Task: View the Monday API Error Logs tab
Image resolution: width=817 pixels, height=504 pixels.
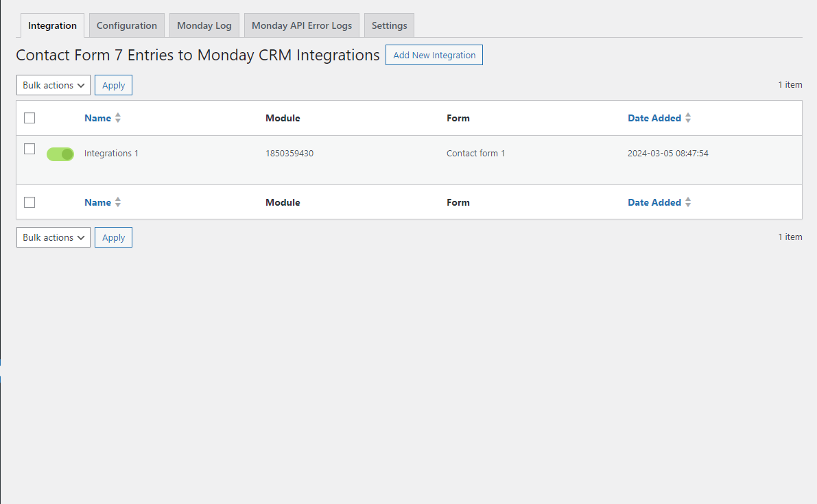Action: [302, 25]
